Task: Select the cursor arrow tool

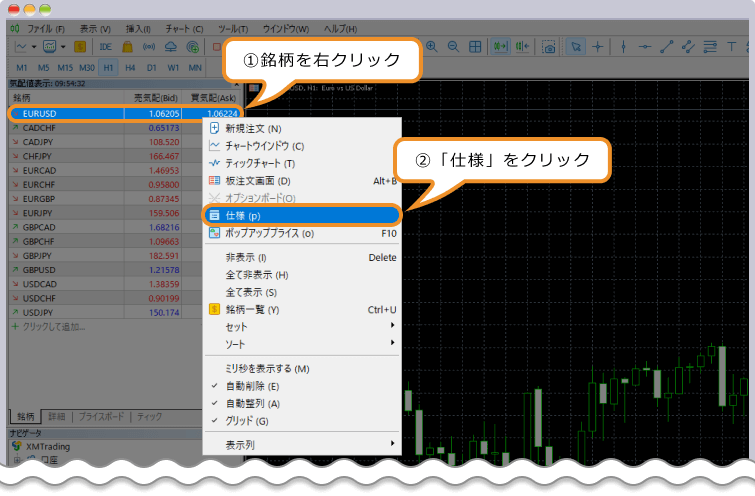Action: point(575,47)
